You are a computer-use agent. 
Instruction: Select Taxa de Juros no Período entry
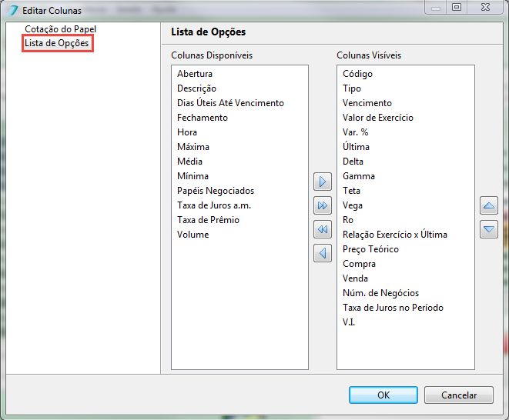[x=393, y=308]
